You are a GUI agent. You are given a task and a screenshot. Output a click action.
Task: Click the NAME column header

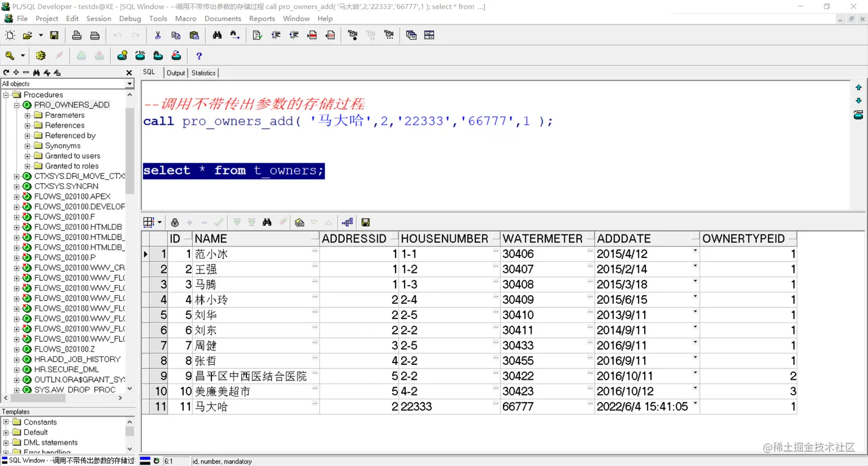click(256, 238)
